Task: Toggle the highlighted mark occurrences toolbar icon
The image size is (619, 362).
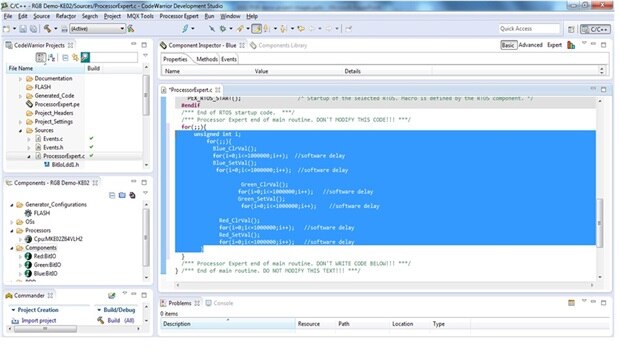Action: pos(257,28)
